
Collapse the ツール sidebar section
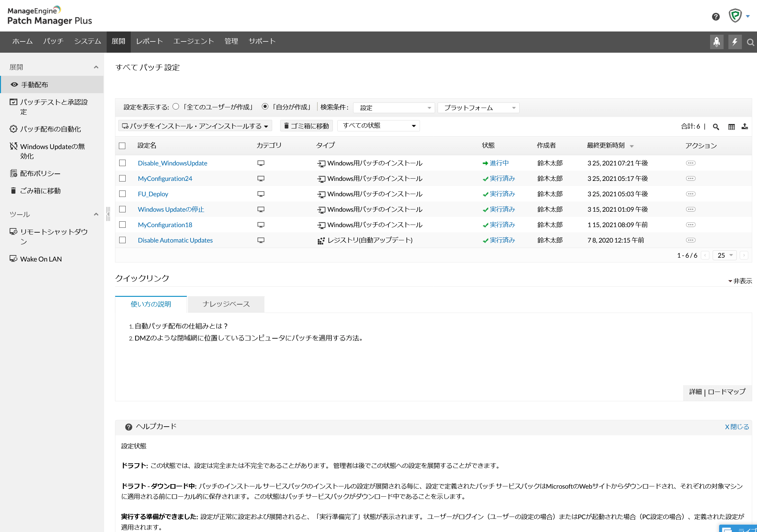pos(96,214)
